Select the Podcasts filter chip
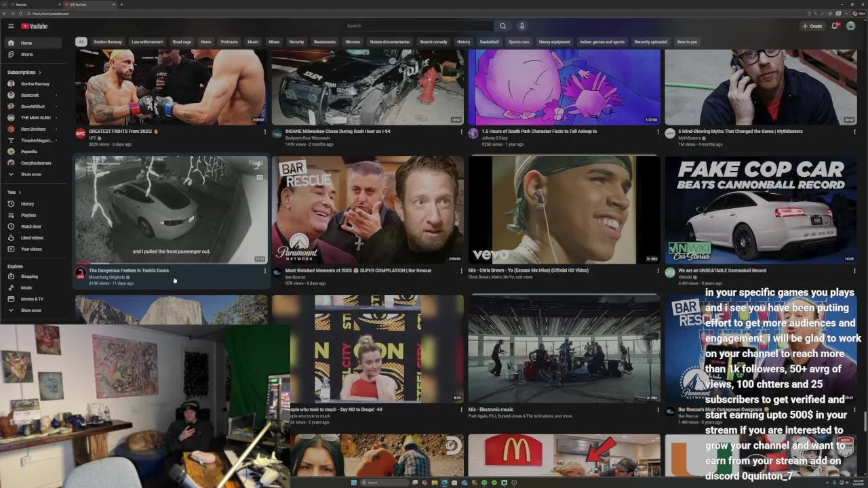Viewport: 868px width, 488px height. tap(229, 42)
